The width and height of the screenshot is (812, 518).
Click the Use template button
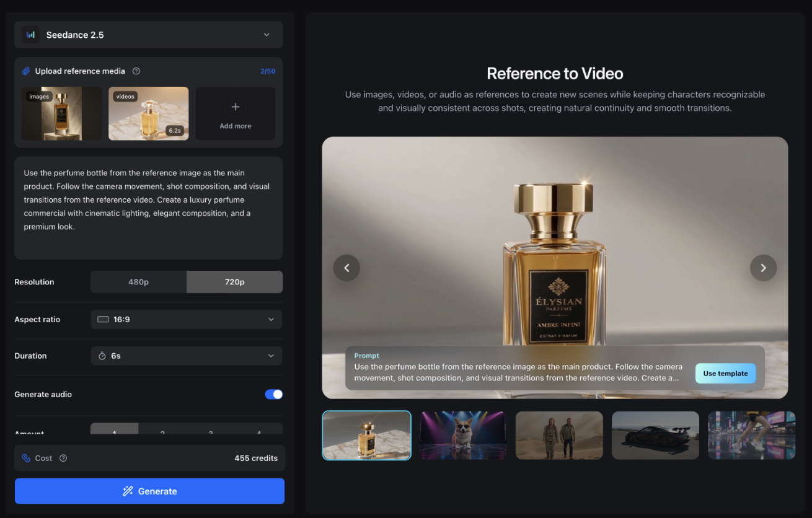[x=725, y=374]
